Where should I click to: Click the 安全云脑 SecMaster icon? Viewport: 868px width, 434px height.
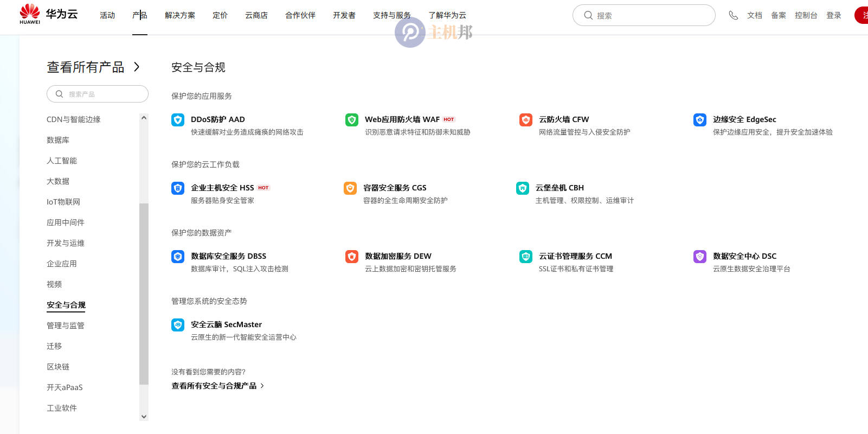(178, 325)
